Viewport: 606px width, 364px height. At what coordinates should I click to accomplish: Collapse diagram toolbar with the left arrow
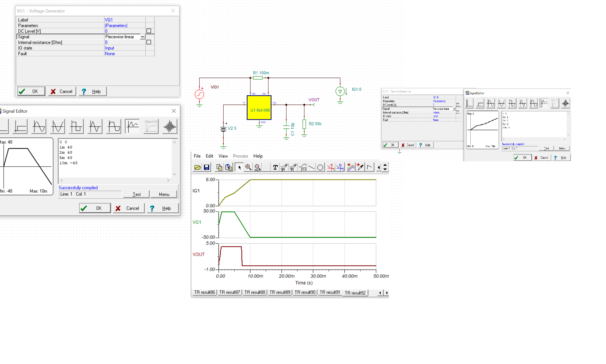[379, 167]
